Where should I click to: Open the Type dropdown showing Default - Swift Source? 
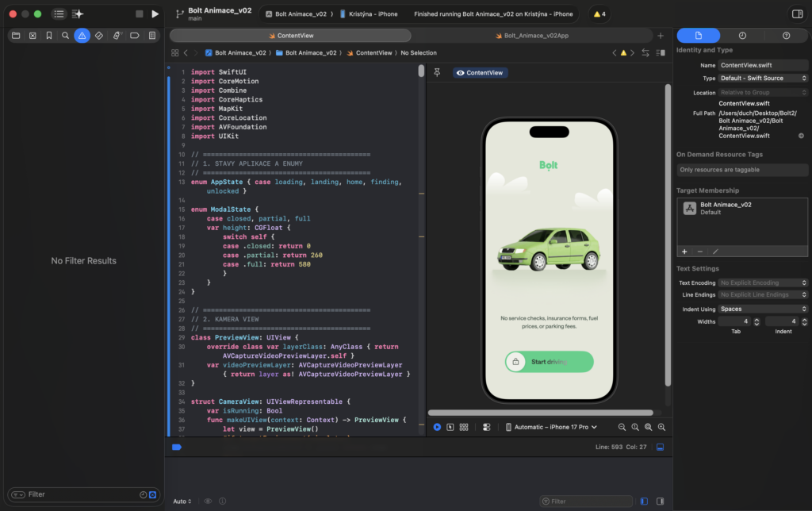[763, 79]
